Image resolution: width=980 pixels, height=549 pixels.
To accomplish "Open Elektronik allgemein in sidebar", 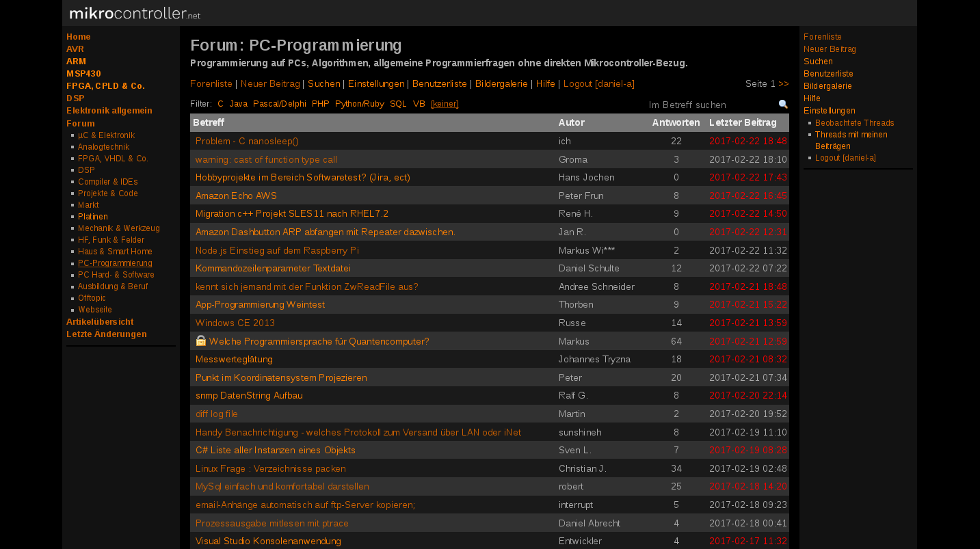I will [109, 111].
